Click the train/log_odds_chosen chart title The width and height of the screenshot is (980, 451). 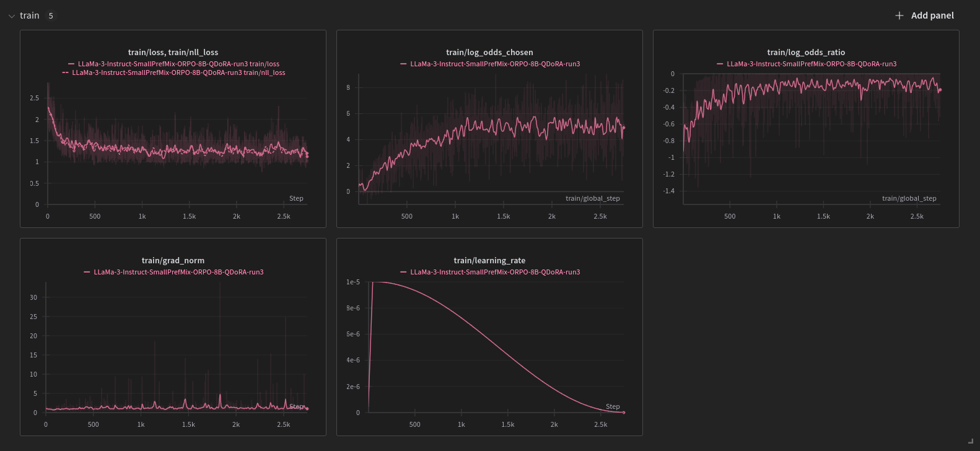489,52
